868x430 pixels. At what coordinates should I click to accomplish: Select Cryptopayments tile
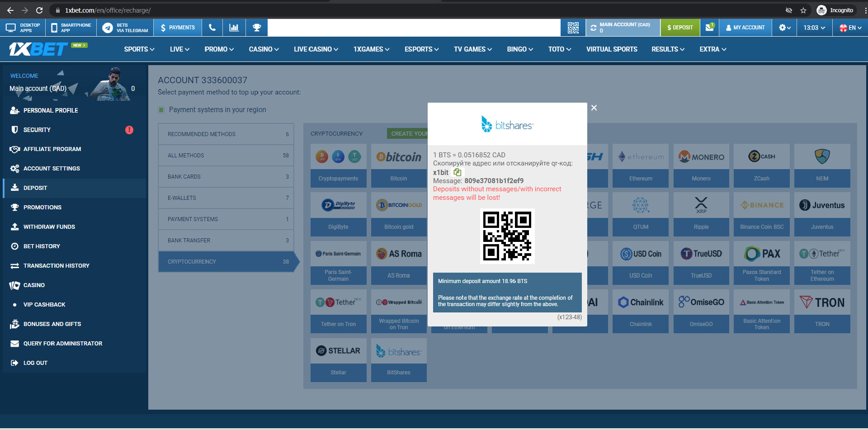[338, 165]
